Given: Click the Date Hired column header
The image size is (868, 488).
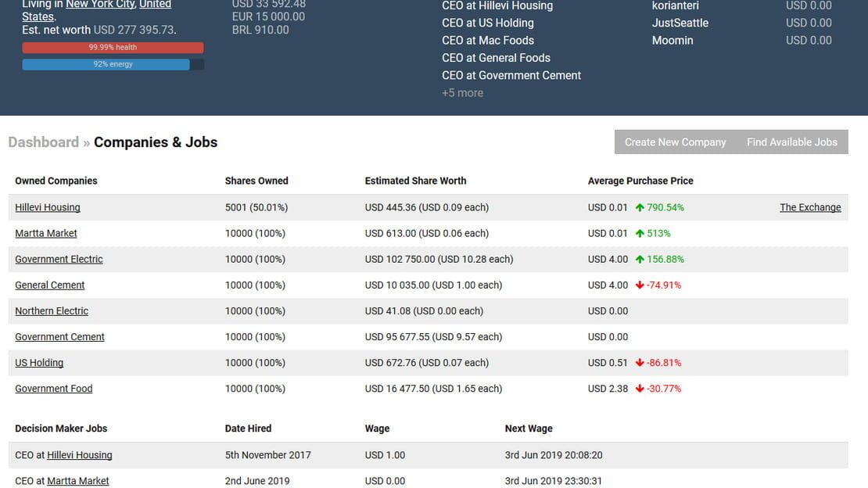Looking at the screenshot, I should tap(248, 429).
